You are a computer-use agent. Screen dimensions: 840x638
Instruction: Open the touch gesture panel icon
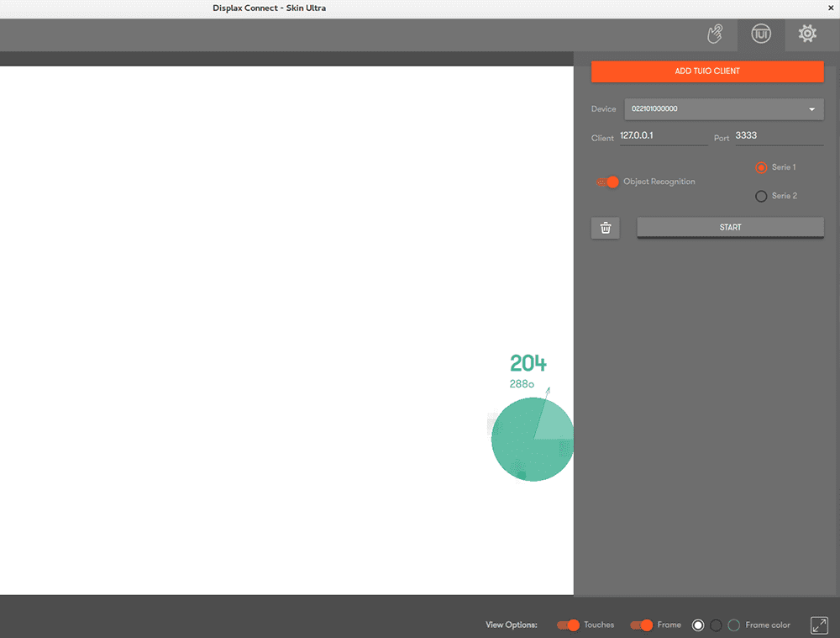pyautogui.click(x=714, y=34)
